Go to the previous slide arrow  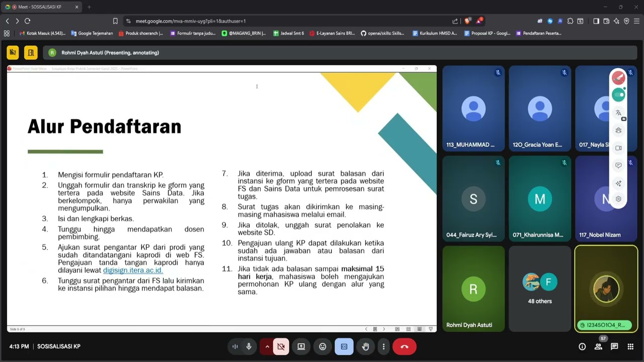pyautogui.click(x=366, y=329)
